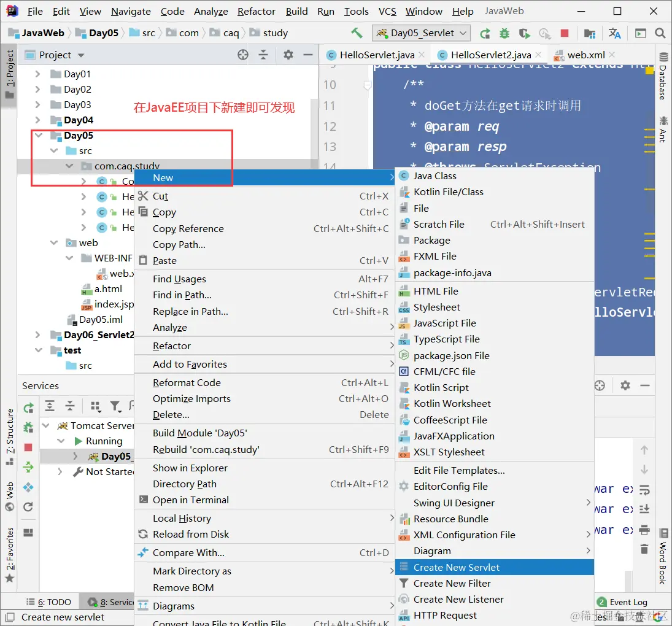
Task: Open the Refactor menu in menu bar
Action: point(257,11)
